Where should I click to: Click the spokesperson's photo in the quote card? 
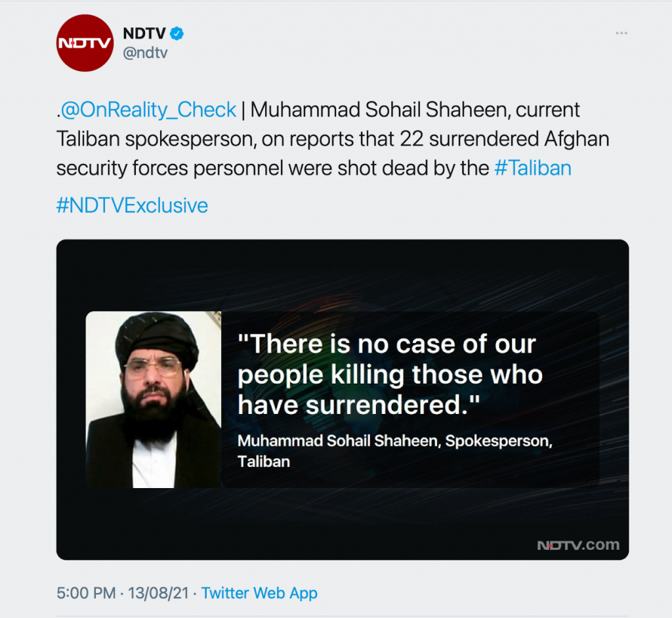click(154, 400)
